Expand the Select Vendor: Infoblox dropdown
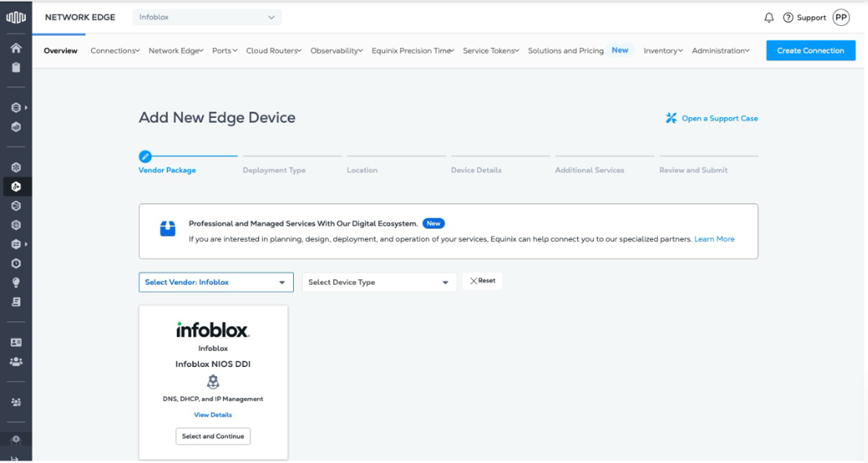 (x=216, y=282)
